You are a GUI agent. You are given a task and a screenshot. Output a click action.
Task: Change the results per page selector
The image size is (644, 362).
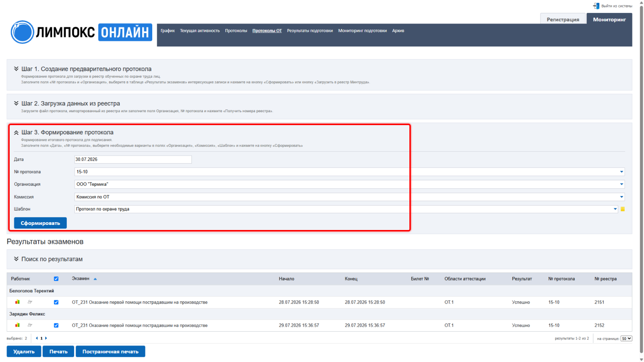[x=627, y=339]
